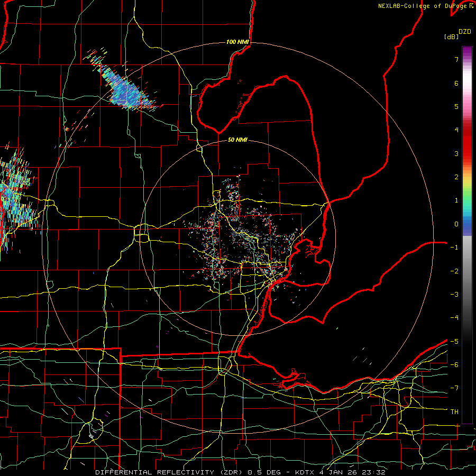Click the KDTX radar site identifier
Viewport: 476px width, 476px height.
point(306,472)
